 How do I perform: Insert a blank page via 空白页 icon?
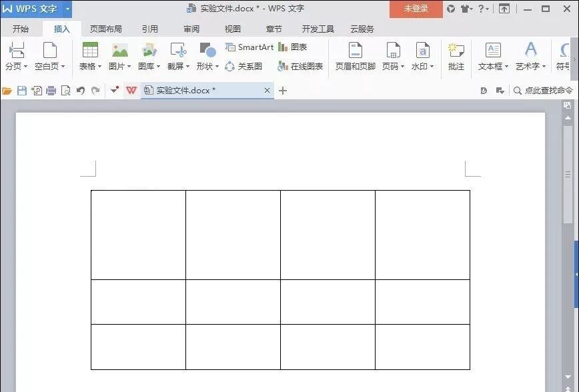point(50,51)
